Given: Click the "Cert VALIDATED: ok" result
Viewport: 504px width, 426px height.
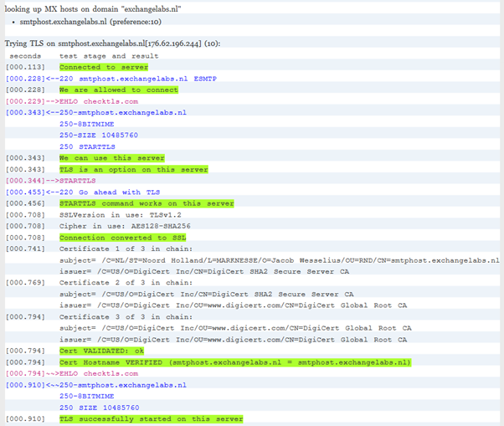Looking at the screenshot, I should coord(100,351).
